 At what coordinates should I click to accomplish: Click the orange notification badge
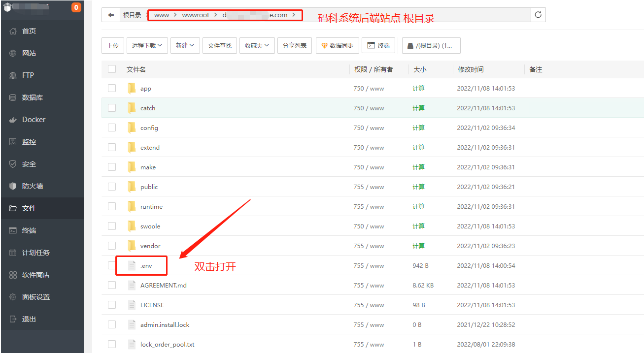pyautogui.click(x=76, y=7)
